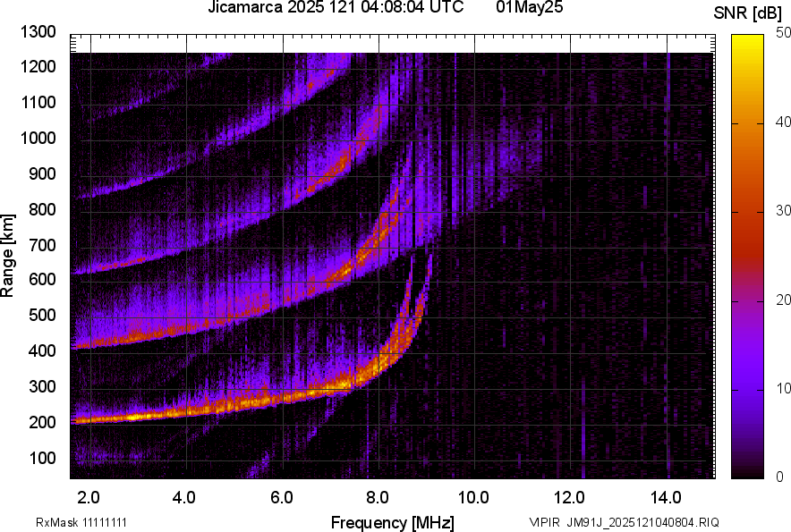Image resolution: width=791 pixels, height=532 pixels.
Task: Click the frequency tick label '8.0'
Action: [377, 498]
